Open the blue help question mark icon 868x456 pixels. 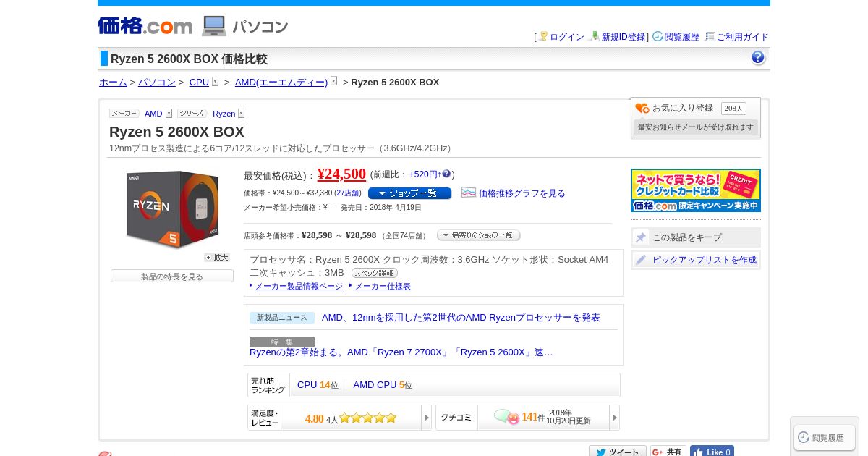(757, 58)
